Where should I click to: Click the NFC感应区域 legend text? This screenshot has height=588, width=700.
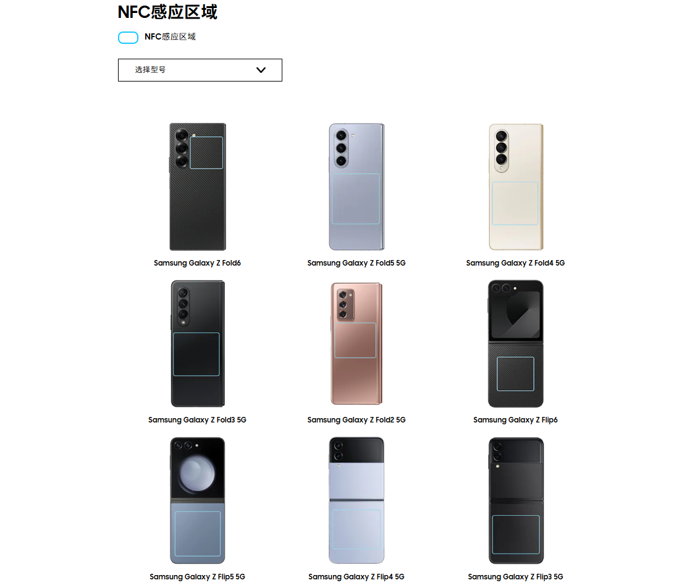170,37
